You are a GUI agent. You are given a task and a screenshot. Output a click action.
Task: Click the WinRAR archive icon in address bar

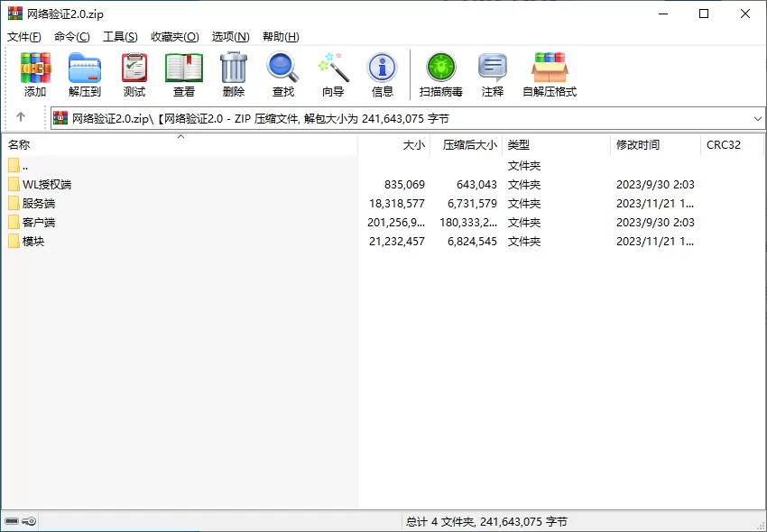pos(60,118)
